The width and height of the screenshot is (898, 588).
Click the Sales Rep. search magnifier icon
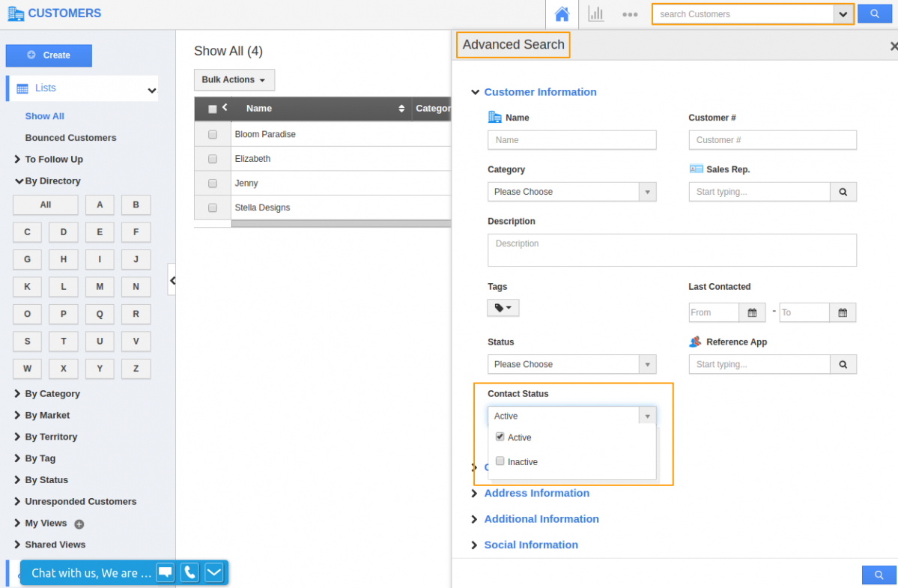[x=843, y=192]
